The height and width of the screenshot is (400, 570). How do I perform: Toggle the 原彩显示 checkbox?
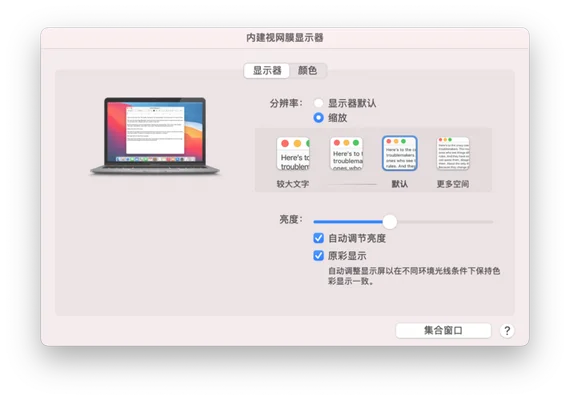click(x=318, y=256)
